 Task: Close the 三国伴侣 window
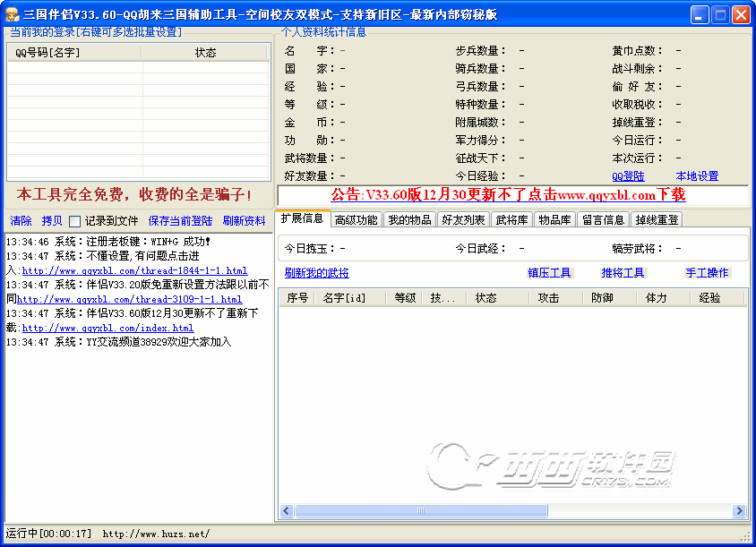(x=741, y=14)
